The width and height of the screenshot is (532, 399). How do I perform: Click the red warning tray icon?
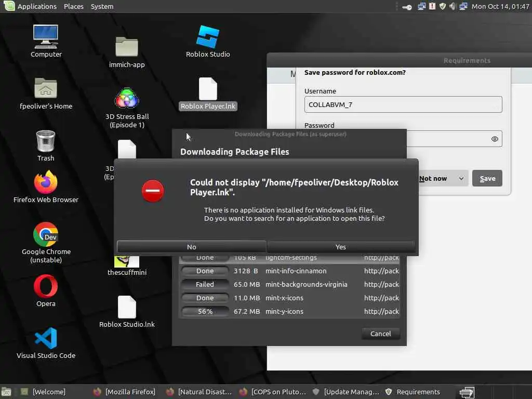(432, 6)
